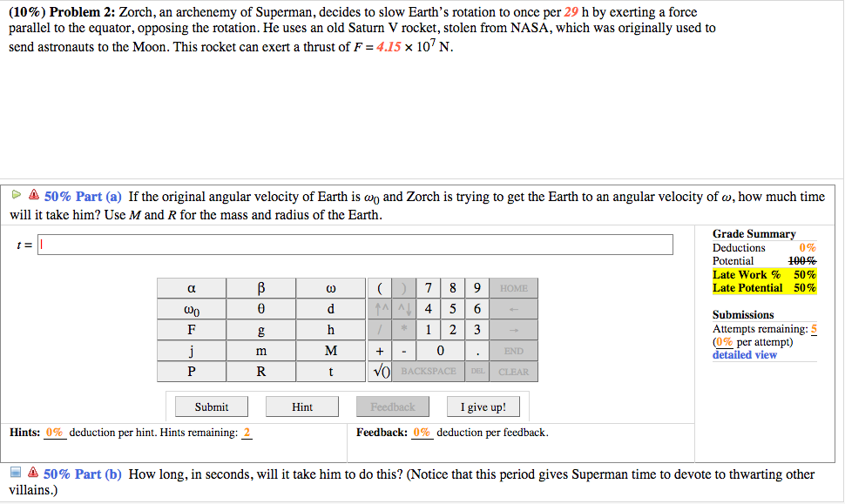
Task: Click the HOME key on the keypad
Action: point(513,287)
